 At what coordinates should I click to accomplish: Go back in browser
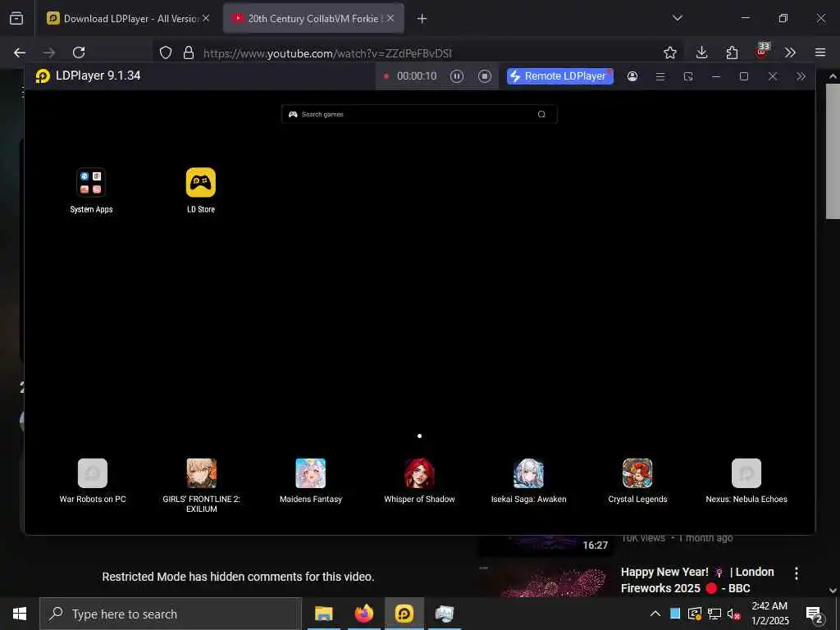20,52
